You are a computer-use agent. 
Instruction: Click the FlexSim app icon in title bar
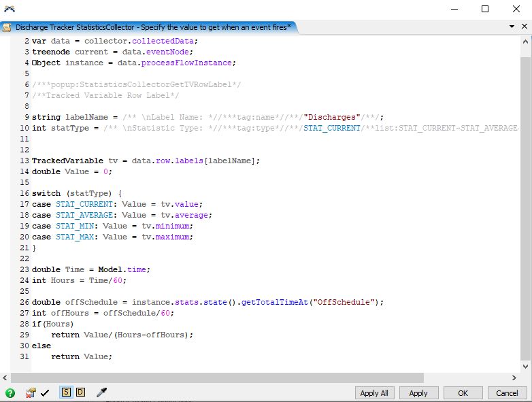point(10,9)
